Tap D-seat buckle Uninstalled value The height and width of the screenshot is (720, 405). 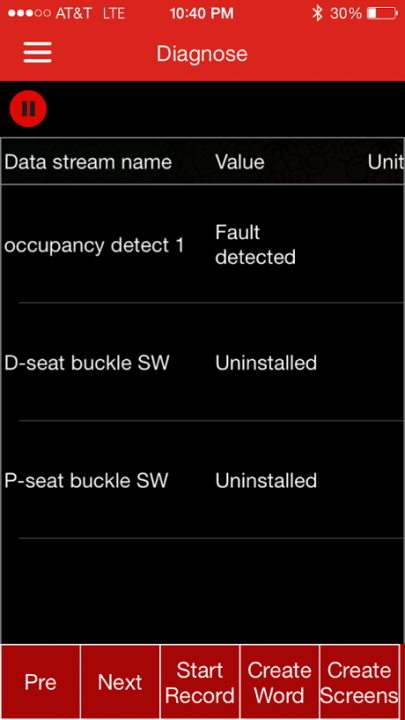click(266, 363)
